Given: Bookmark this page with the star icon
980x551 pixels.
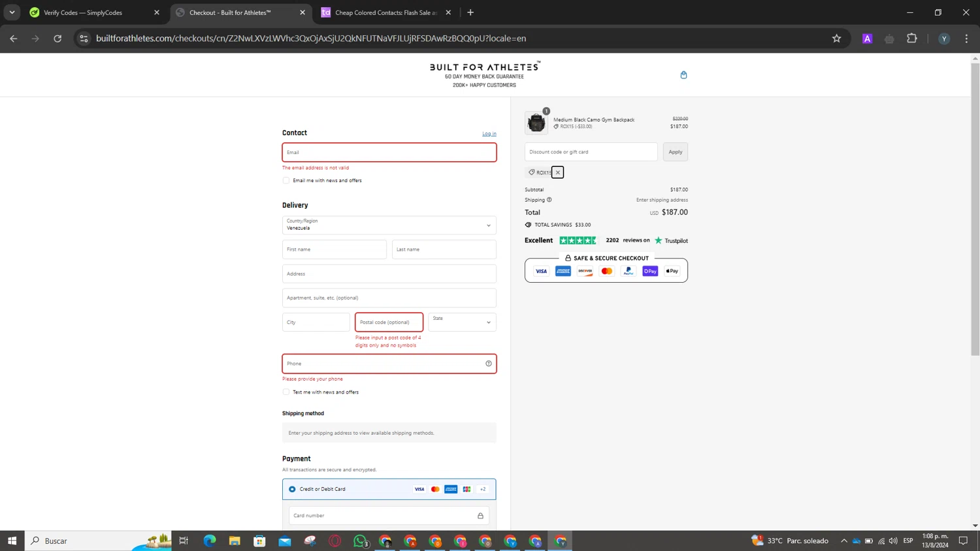Looking at the screenshot, I should click(836, 39).
